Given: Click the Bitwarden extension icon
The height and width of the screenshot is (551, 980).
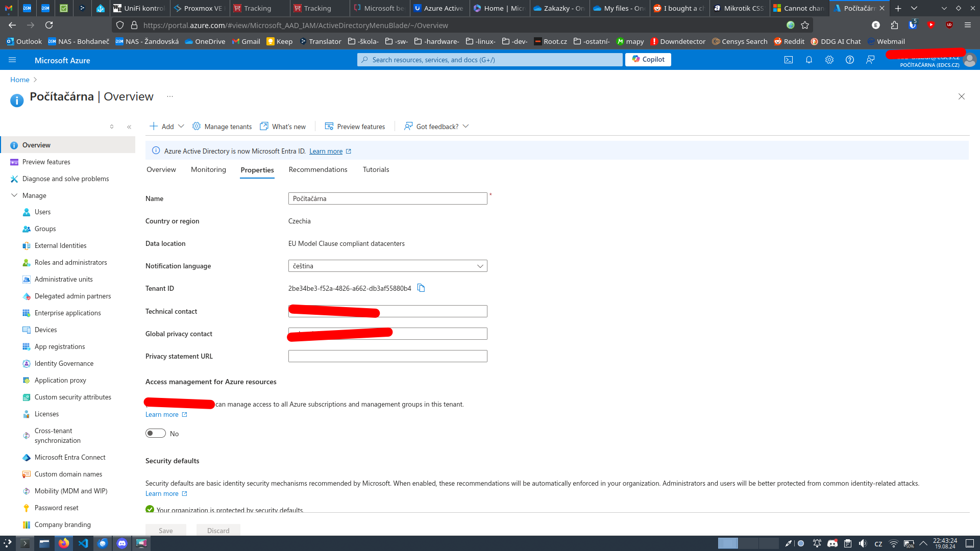Looking at the screenshot, I should [x=913, y=25].
